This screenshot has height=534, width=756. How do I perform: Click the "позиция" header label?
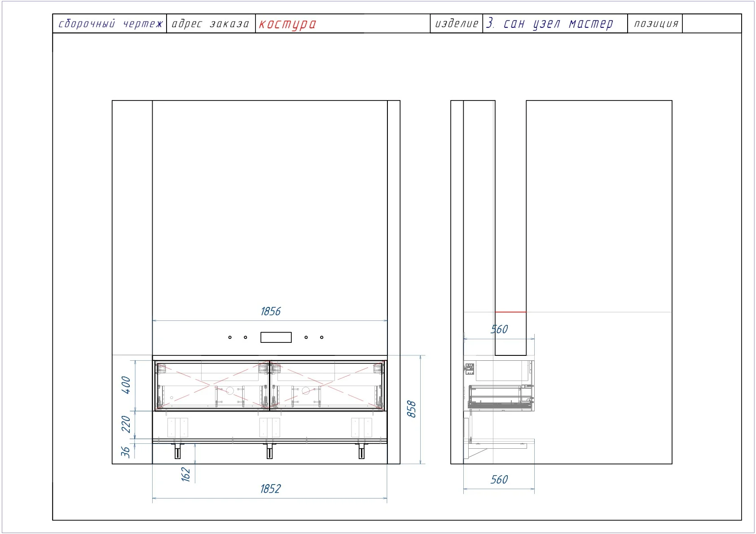click(x=656, y=24)
